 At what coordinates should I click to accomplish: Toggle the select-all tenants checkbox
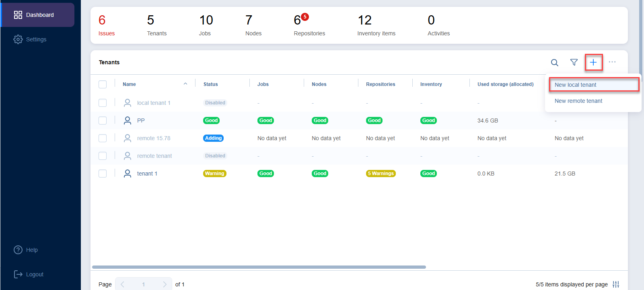[x=103, y=84]
